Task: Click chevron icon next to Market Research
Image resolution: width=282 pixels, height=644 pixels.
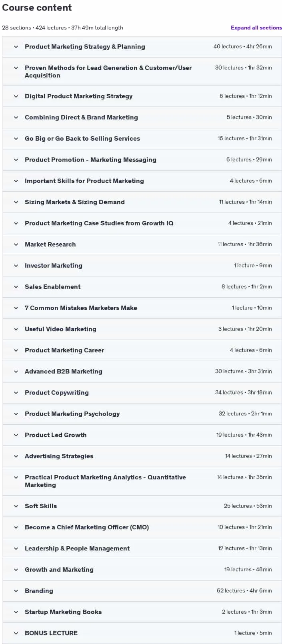Action: (x=16, y=244)
